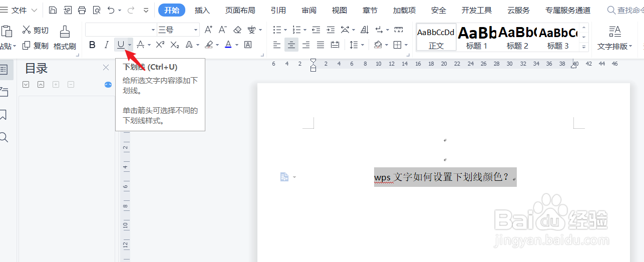Screen dimensions: 644x262
Task: Click the Undo arrow icon
Action: point(111,10)
